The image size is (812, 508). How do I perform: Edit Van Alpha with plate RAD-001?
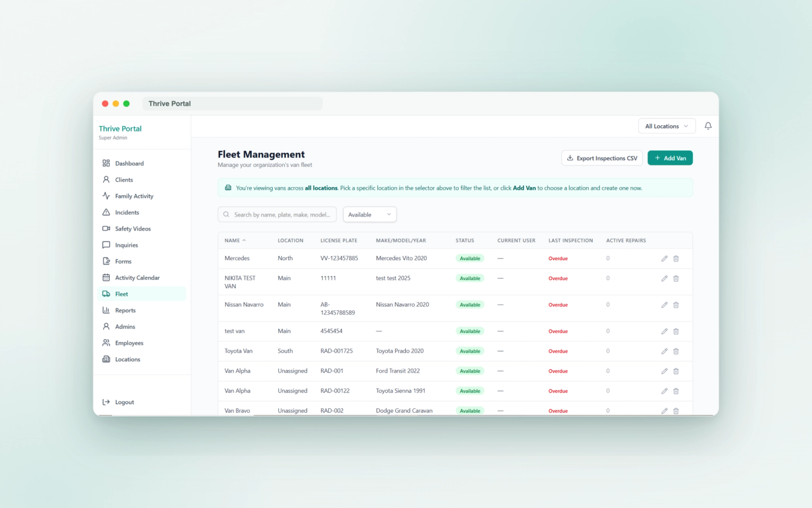[x=664, y=371]
